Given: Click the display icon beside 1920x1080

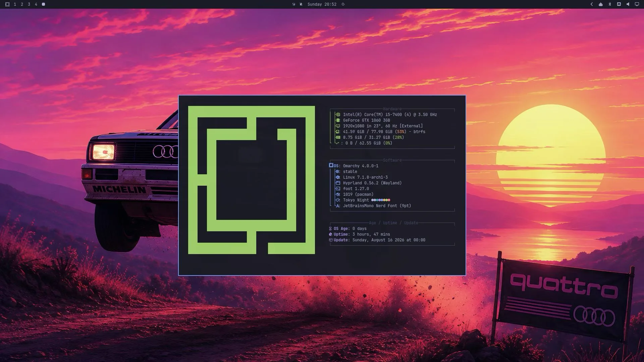Looking at the screenshot, I should click(338, 126).
